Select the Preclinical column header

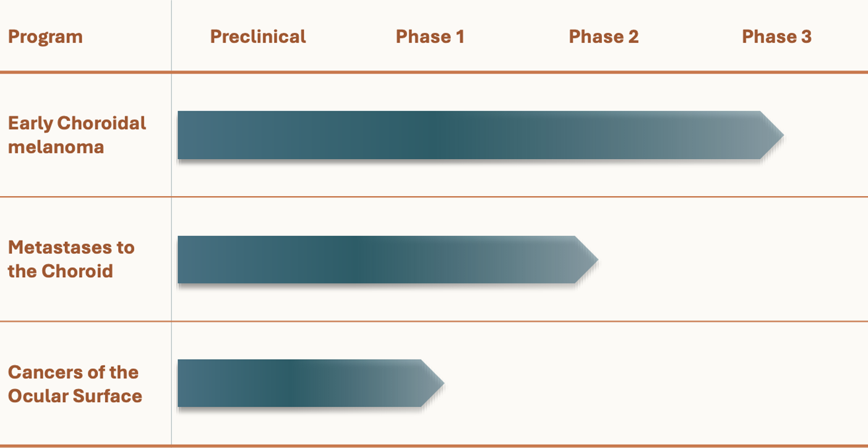pos(258,37)
